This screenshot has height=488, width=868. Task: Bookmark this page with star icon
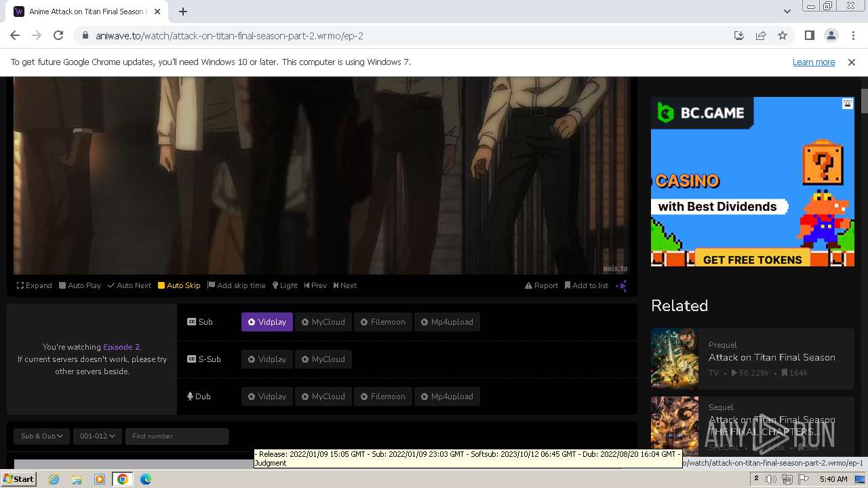[783, 35]
